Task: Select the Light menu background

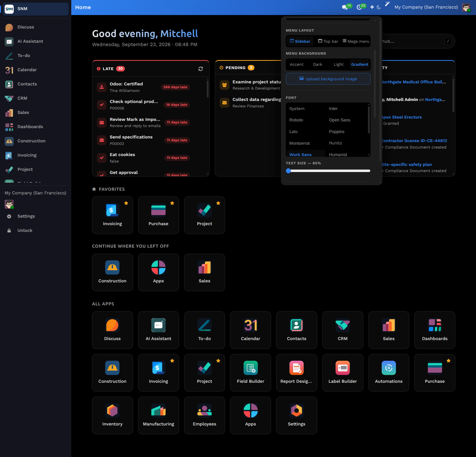Action: (x=338, y=64)
